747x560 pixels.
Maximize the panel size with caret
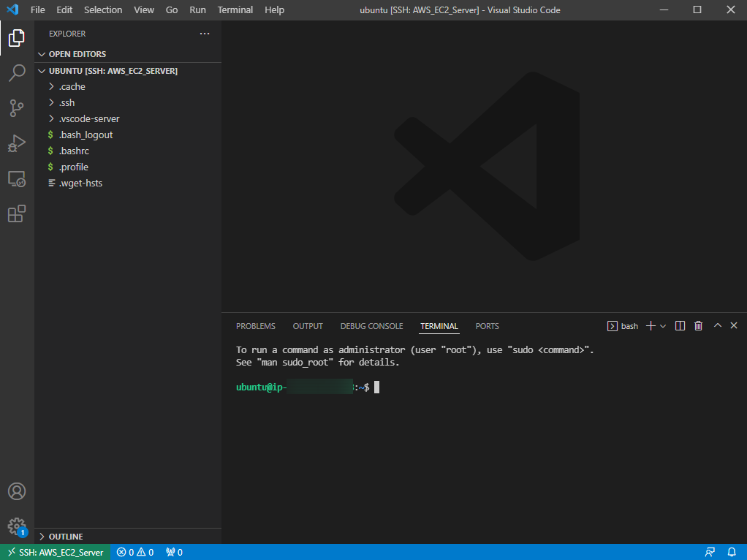coord(718,325)
